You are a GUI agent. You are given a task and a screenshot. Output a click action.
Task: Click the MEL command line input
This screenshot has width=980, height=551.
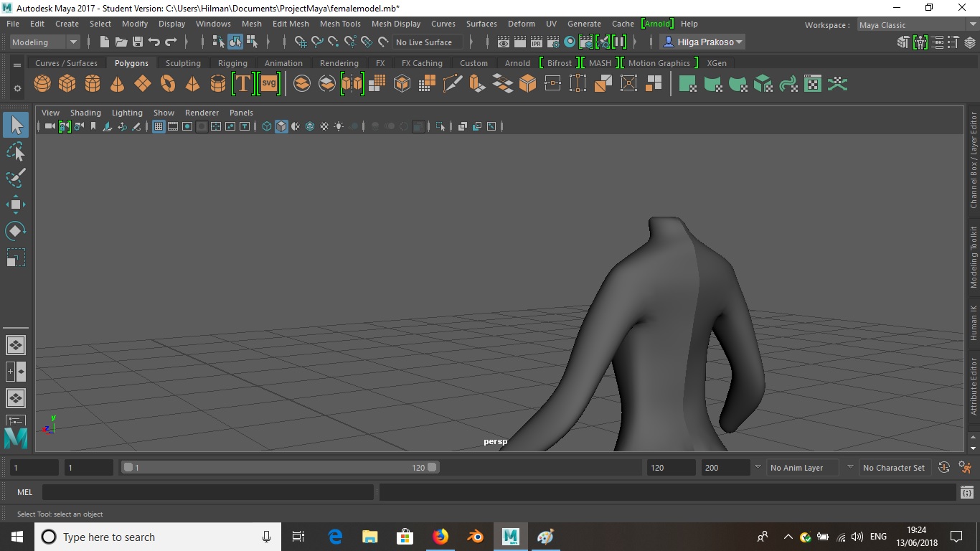coord(208,493)
